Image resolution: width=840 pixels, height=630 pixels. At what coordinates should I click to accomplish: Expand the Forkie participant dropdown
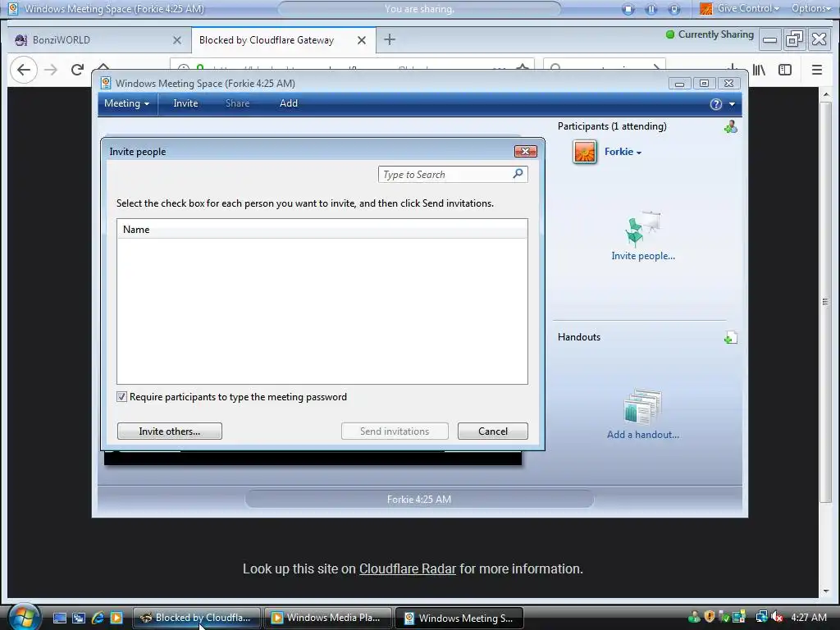638,153
